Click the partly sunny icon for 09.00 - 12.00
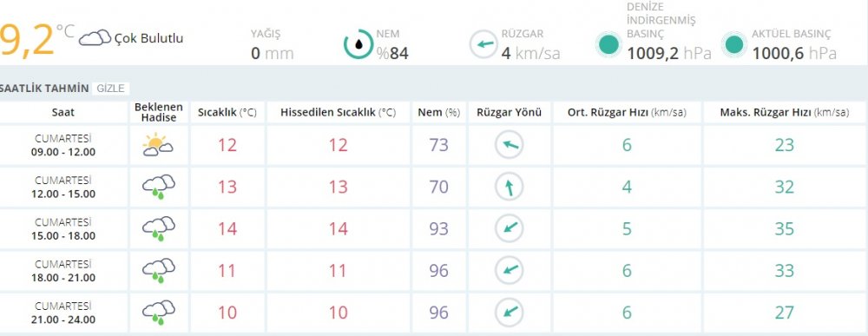Image resolution: width=868 pixels, height=336 pixels. pos(158,144)
